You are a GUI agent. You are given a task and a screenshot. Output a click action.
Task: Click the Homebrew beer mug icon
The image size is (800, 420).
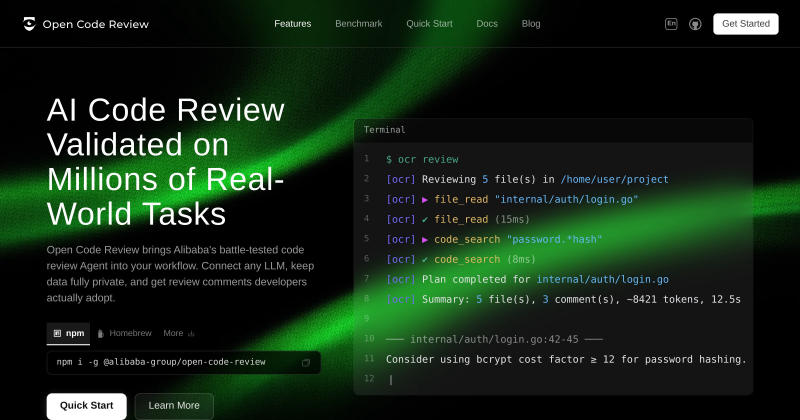(101, 333)
